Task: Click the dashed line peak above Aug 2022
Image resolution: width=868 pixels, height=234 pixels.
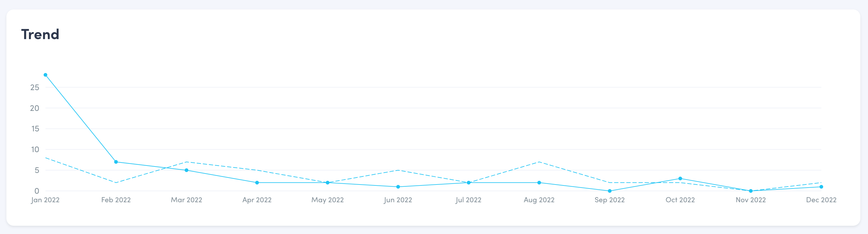Action: pos(539,162)
